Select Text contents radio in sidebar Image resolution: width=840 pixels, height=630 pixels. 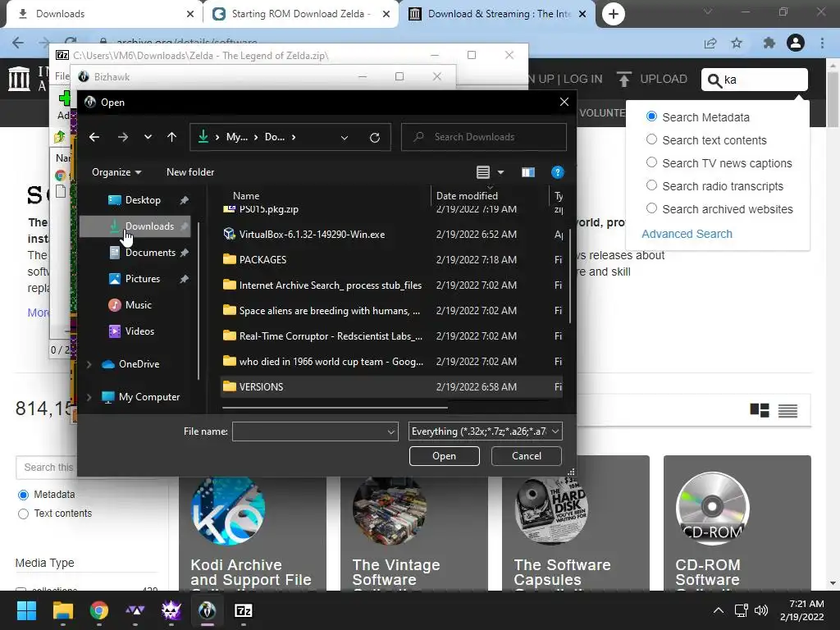[23, 514]
